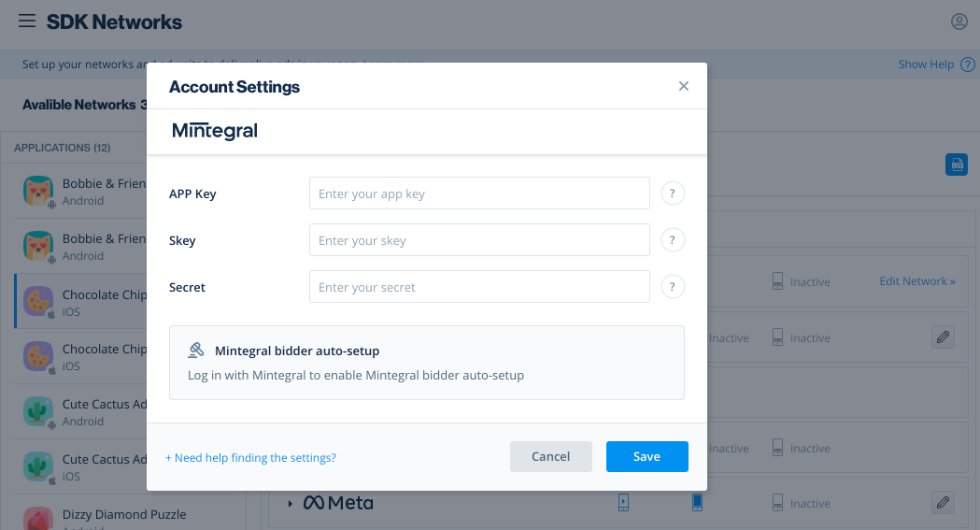
Task: Open the user account profile icon
Action: (x=959, y=21)
